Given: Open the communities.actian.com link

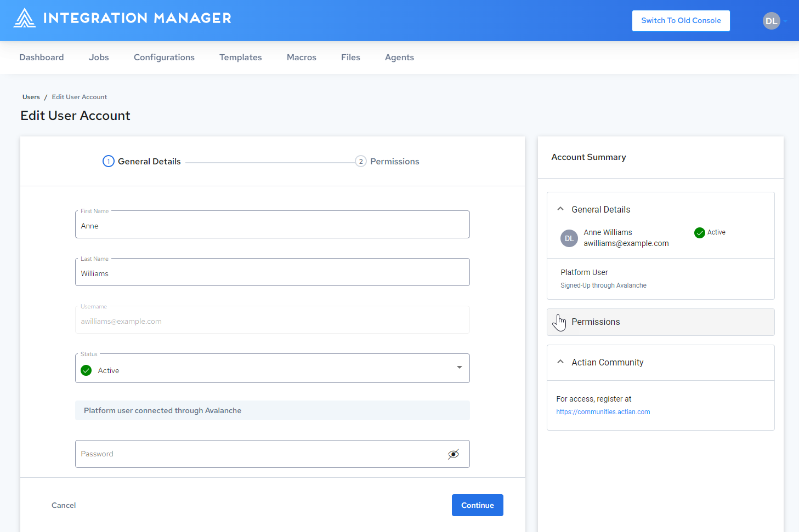Looking at the screenshot, I should tap(603, 412).
